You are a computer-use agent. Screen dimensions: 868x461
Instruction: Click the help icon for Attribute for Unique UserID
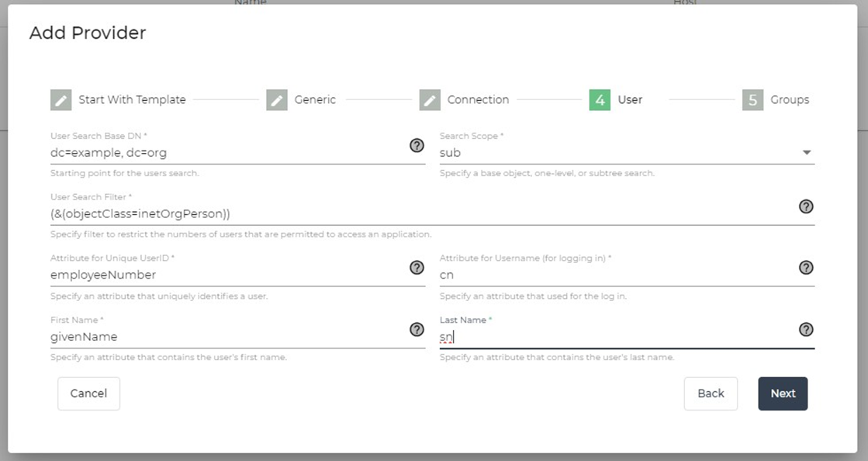point(418,268)
